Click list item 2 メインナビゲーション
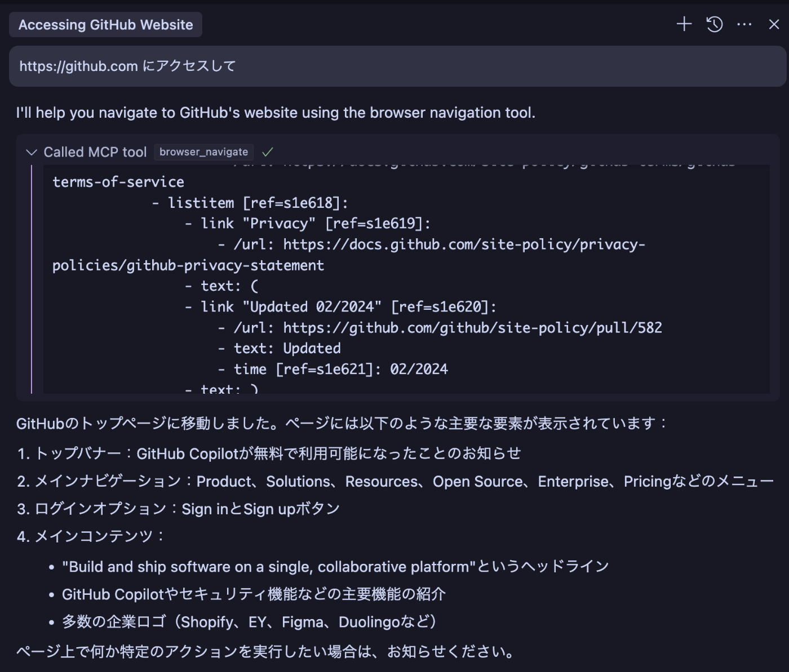Screen dimensions: 789x672 (x=396, y=482)
